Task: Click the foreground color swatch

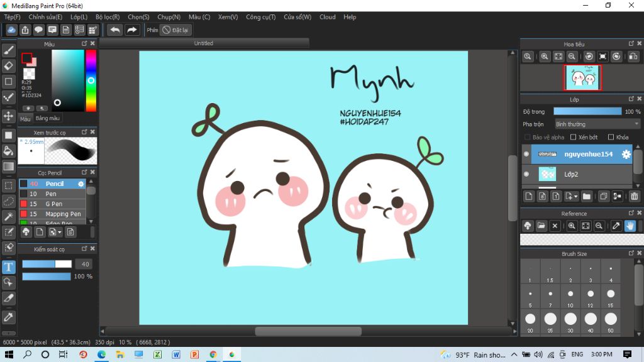Action: [26, 58]
